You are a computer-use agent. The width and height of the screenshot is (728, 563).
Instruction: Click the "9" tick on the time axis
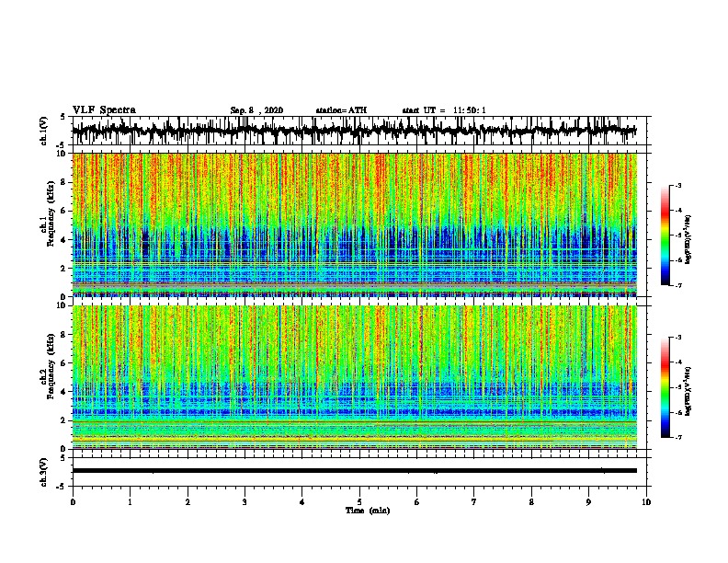[x=588, y=502]
